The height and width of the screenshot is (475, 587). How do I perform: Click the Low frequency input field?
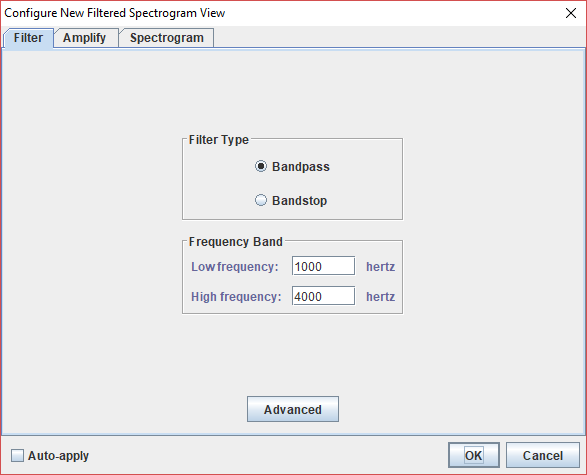click(x=323, y=266)
